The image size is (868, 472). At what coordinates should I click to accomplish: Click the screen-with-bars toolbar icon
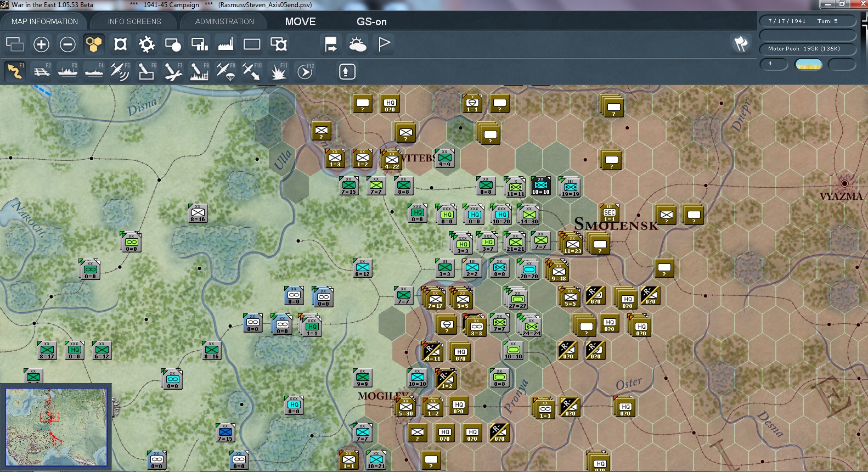[x=199, y=44]
